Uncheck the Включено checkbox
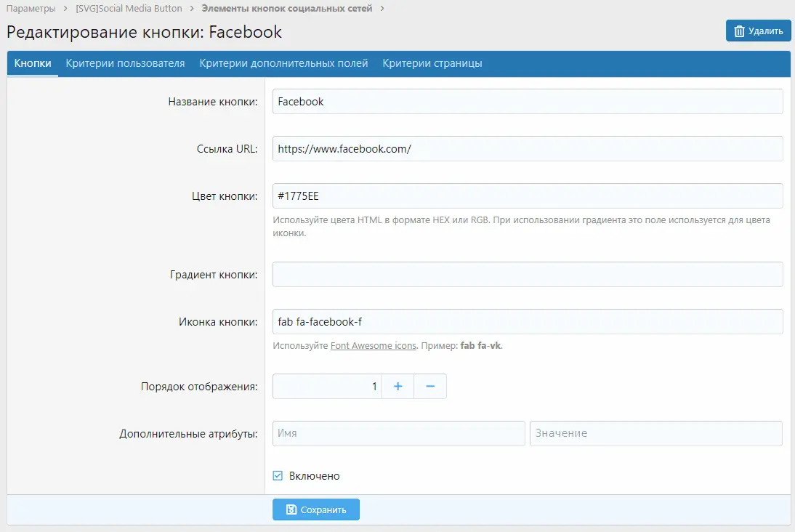This screenshot has height=532, width=795. pos(278,476)
